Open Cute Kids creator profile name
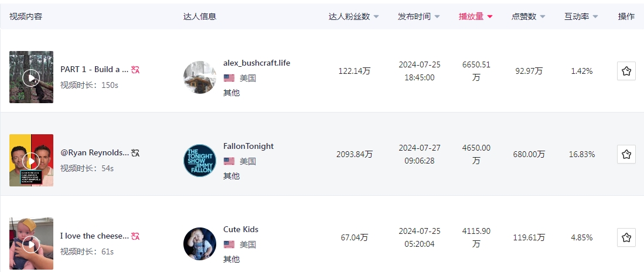 241,229
